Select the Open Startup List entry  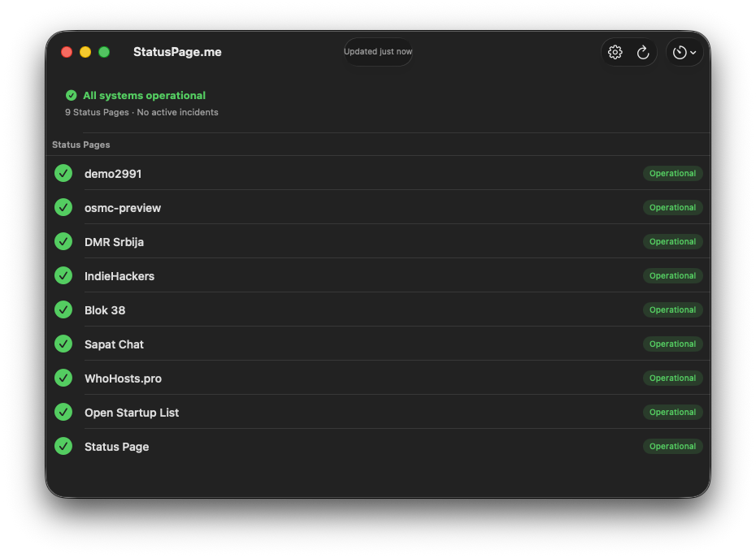tap(378, 412)
